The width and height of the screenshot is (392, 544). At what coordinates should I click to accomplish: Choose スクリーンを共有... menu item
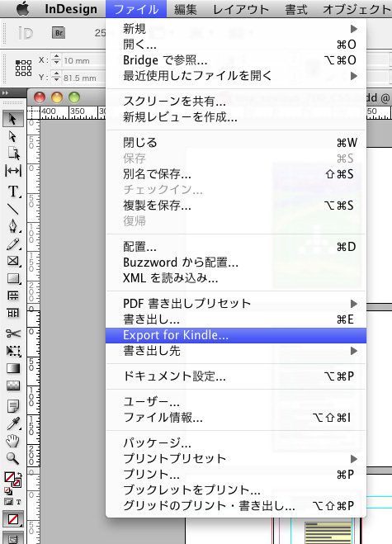236,101
